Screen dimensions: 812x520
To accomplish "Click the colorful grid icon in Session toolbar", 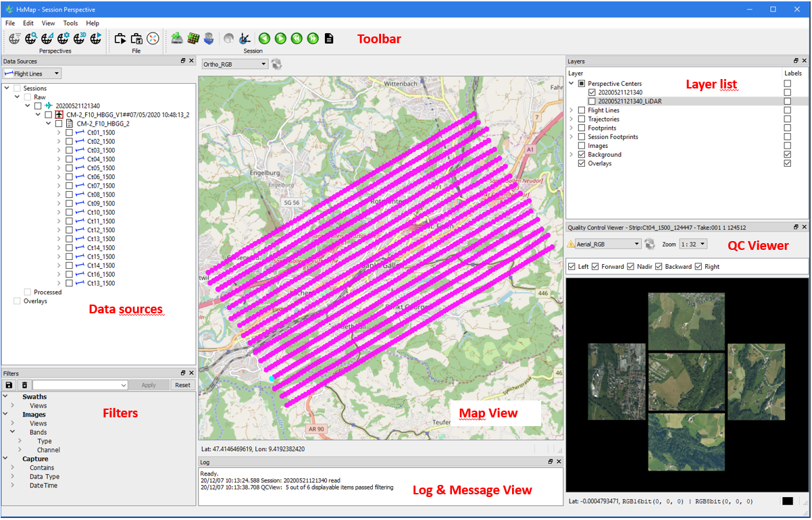I will click(193, 38).
